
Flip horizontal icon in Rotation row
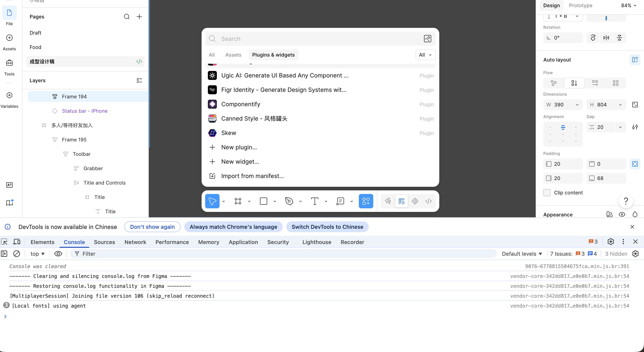coord(606,38)
